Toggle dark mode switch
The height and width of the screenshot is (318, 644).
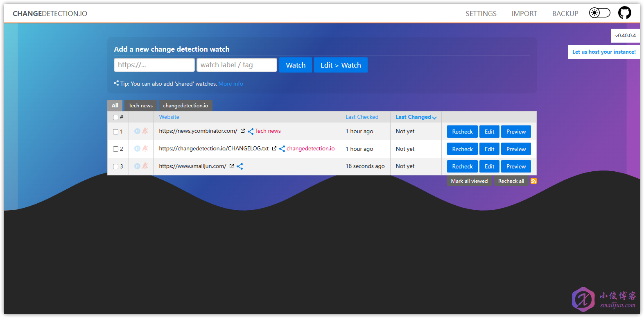tap(600, 13)
